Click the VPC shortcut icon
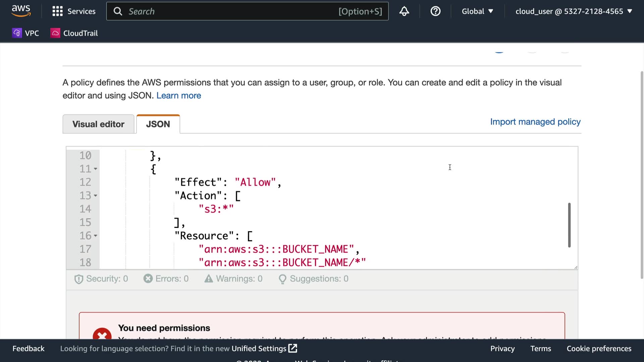644x362 pixels. point(17,33)
